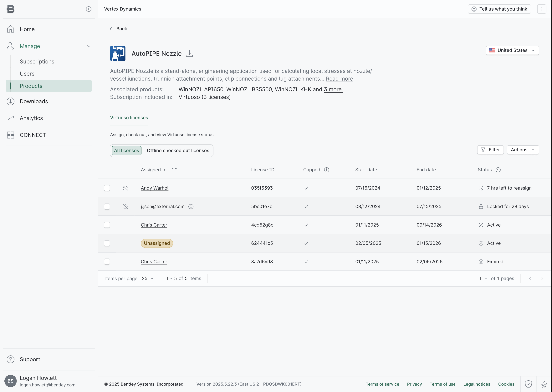Click offline cloud icon in Andy Warhol row
Viewport: 552px width, 392px height.
(x=125, y=188)
